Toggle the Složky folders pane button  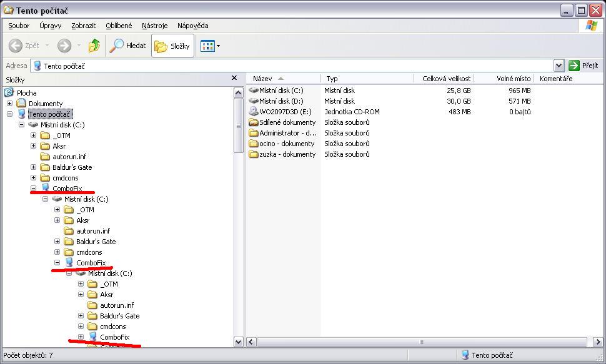pos(172,46)
